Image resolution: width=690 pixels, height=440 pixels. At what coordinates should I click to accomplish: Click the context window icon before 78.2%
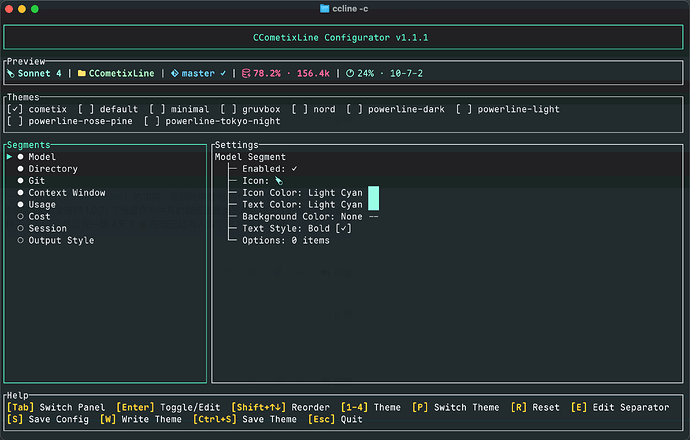[x=246, y=73]
